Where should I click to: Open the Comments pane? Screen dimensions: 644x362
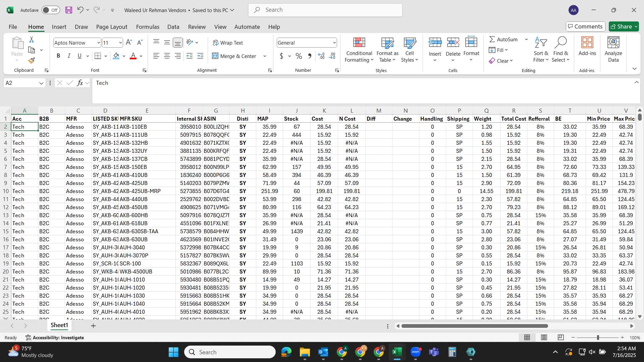tap(585, 26)
